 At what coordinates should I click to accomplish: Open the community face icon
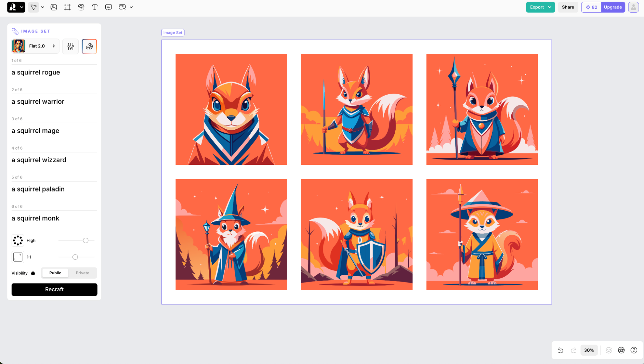tap(621, 350)
